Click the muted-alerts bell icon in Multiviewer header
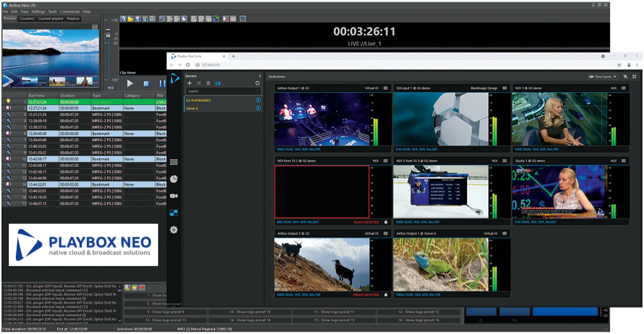Image resolution: width=644 pixels, height=334 pixels. tap(625, 76)
